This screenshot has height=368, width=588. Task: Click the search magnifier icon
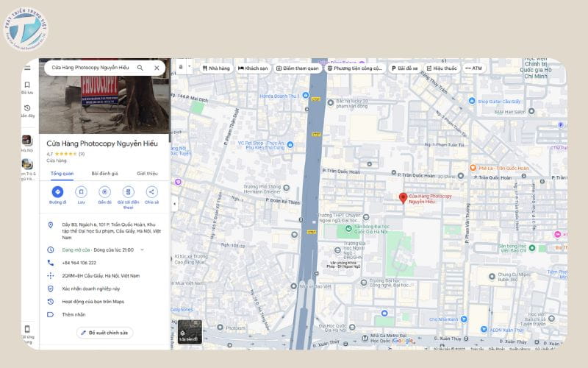click(140, 68)
